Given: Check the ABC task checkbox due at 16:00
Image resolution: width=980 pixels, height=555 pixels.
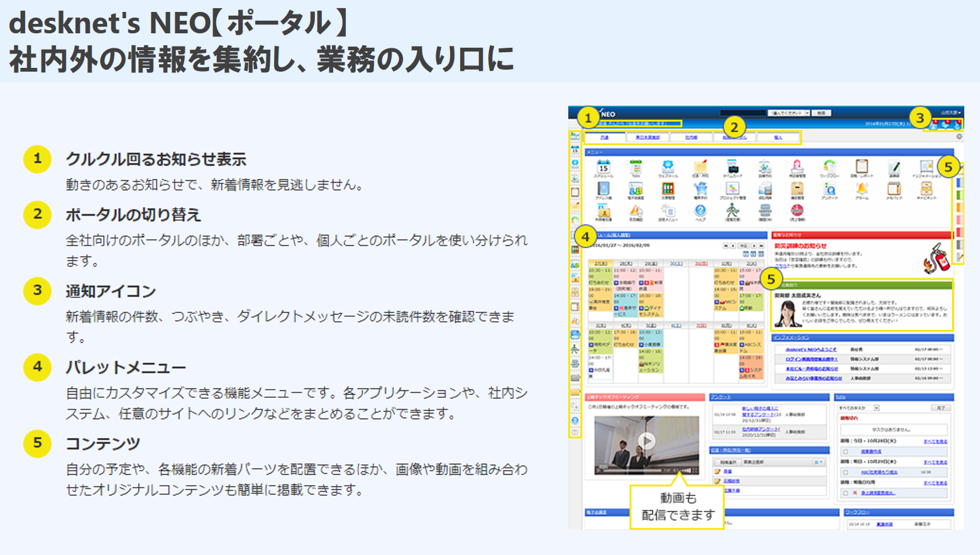Looking at the screenshot, I should (x=845, y=472).
